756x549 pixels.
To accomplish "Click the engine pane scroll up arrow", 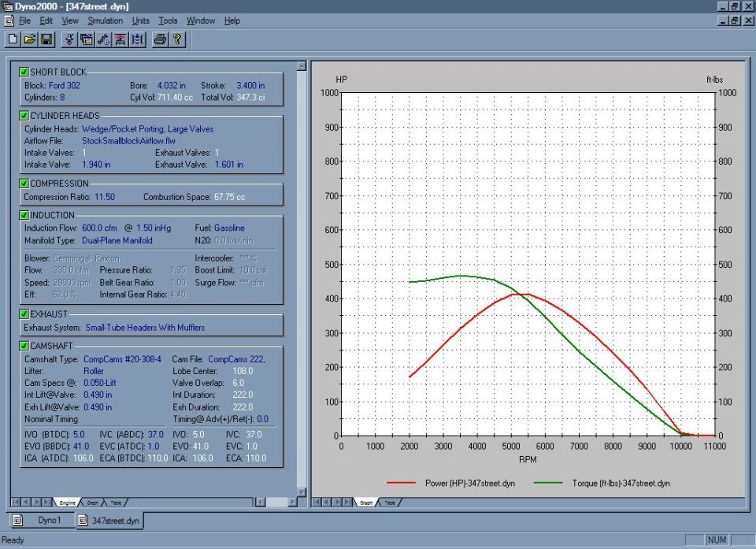I will pyautogui.click(x=302, y=65).
